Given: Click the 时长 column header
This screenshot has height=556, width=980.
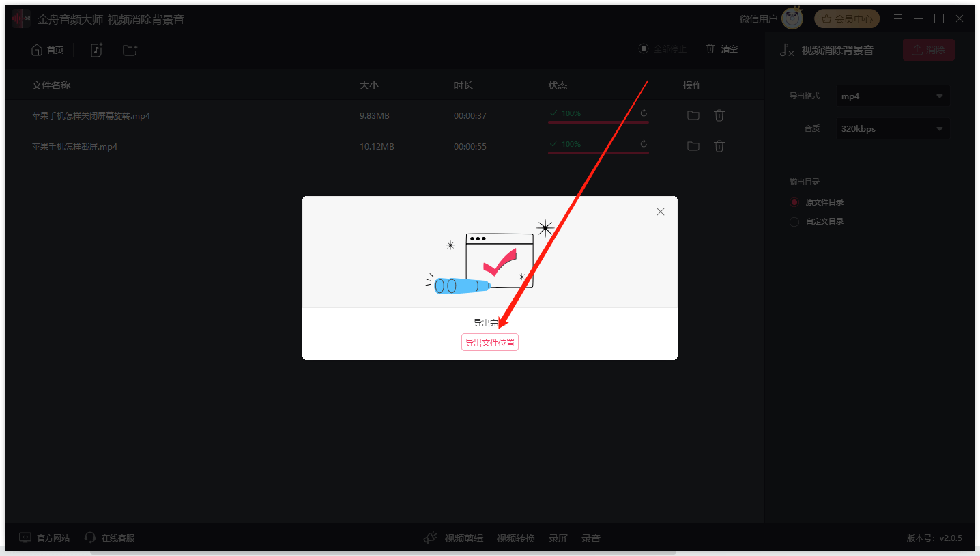Looking at the screenshot, I should click(x=463, y=85).
